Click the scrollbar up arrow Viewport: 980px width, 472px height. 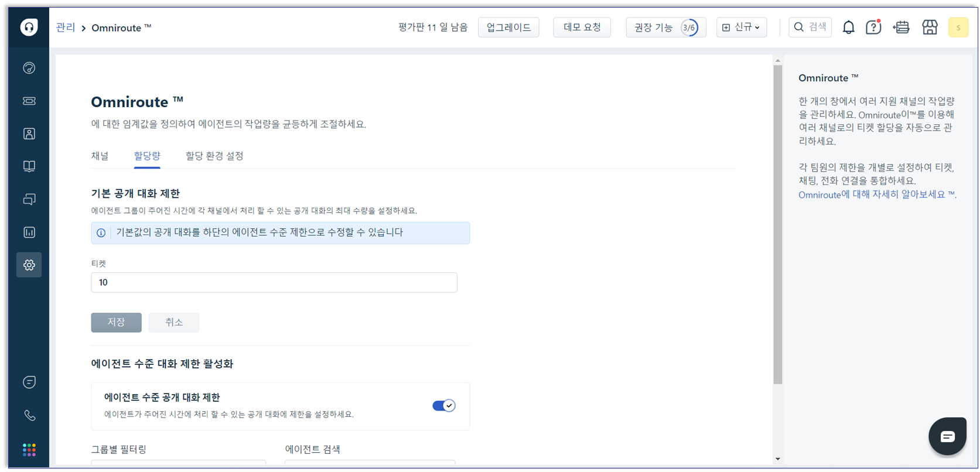(777, 60)
